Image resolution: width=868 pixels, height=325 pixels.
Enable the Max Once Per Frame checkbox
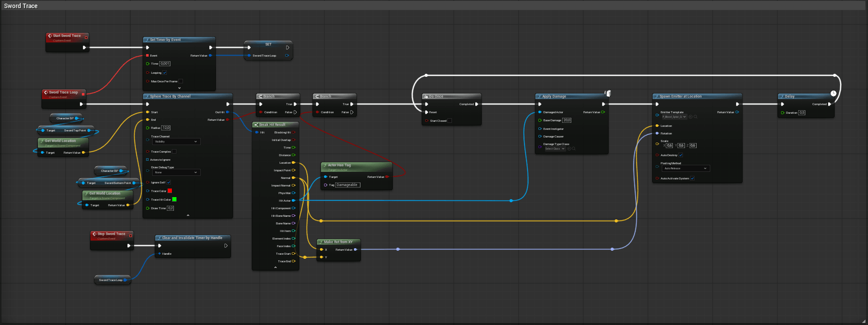pos(180,81)
